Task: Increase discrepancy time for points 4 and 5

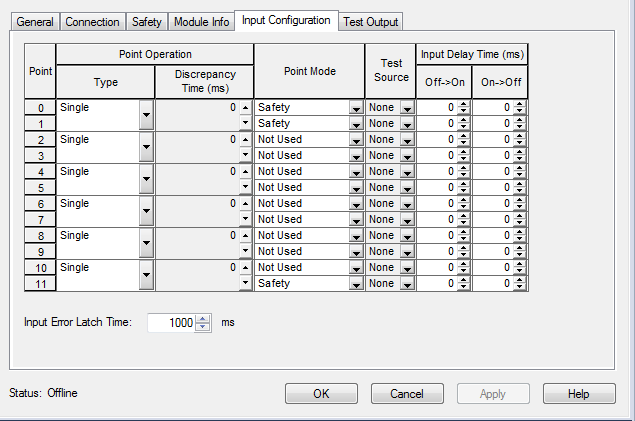Action: (246, 172)
